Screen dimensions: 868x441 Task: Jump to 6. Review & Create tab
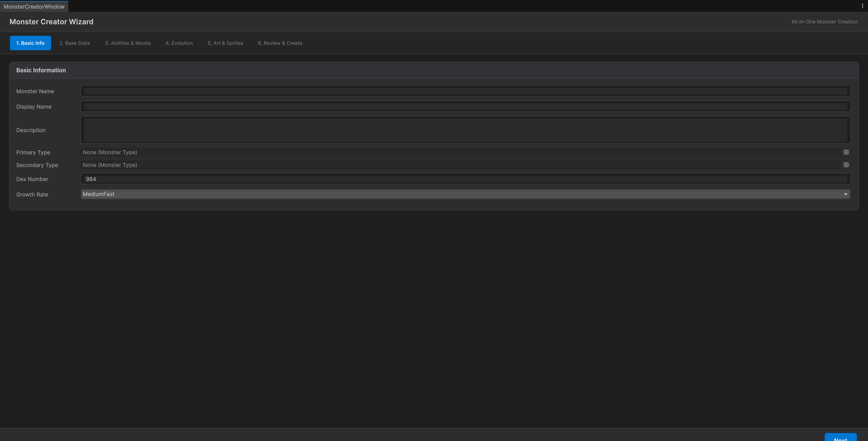280,43
